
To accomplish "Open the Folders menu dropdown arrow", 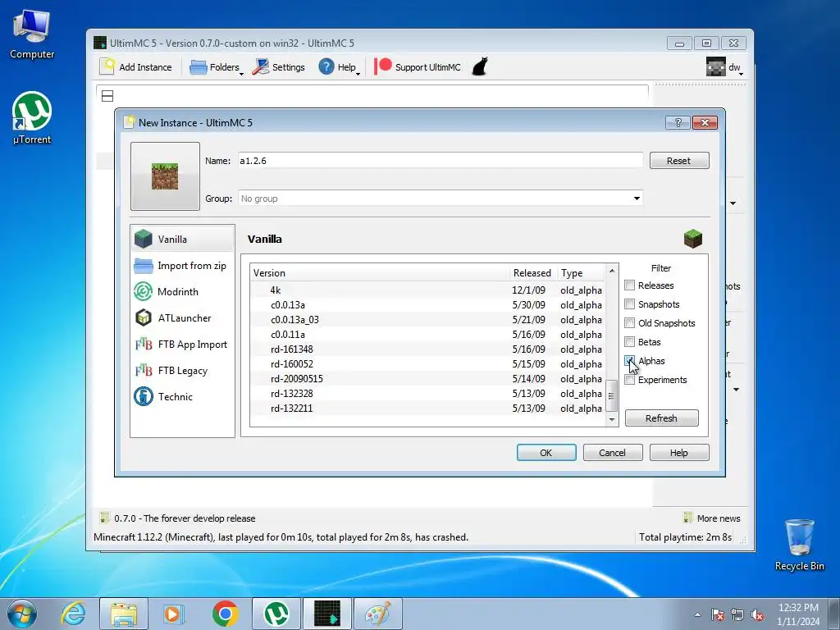I will pyautogui.click(x=242, y=73).
